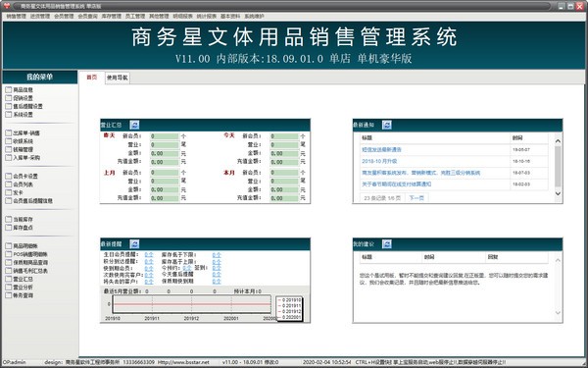This screenshot has width=588, height=368.
Task: Refresh the 最新通知 panel
Action: [x=387, y=125]
